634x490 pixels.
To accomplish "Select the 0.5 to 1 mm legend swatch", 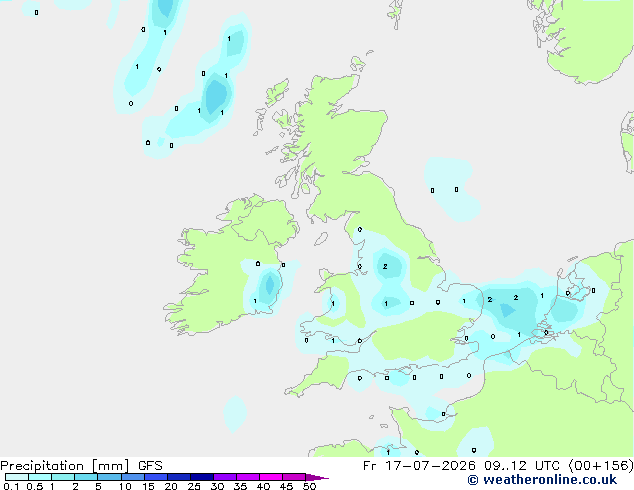I will click(x=40, y=477).
